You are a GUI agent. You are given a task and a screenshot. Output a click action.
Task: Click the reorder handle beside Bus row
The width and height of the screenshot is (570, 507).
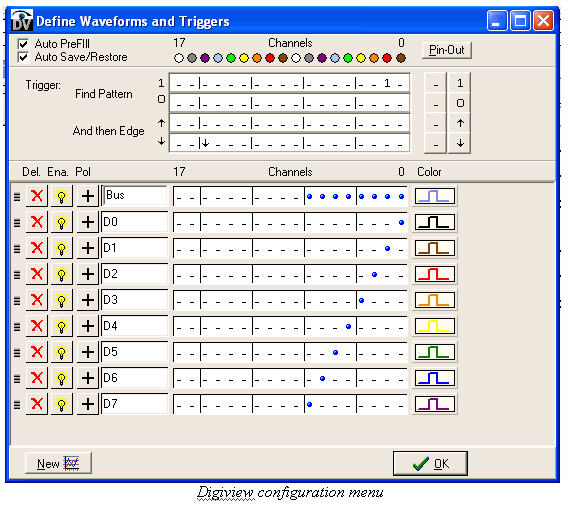[17, 197]
